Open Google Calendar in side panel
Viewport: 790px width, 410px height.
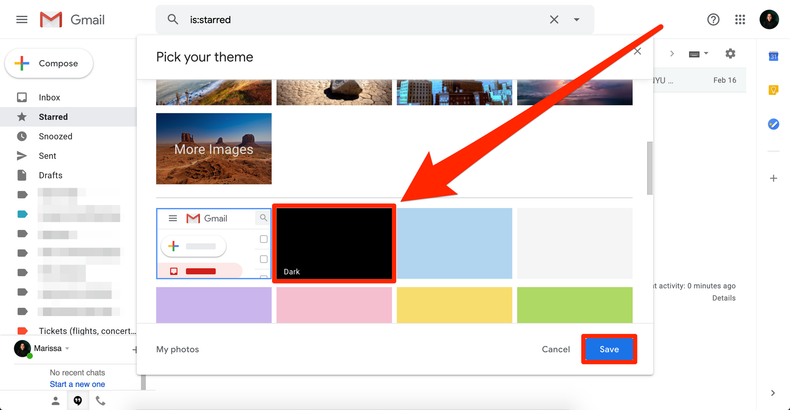[x=773, y=56]
